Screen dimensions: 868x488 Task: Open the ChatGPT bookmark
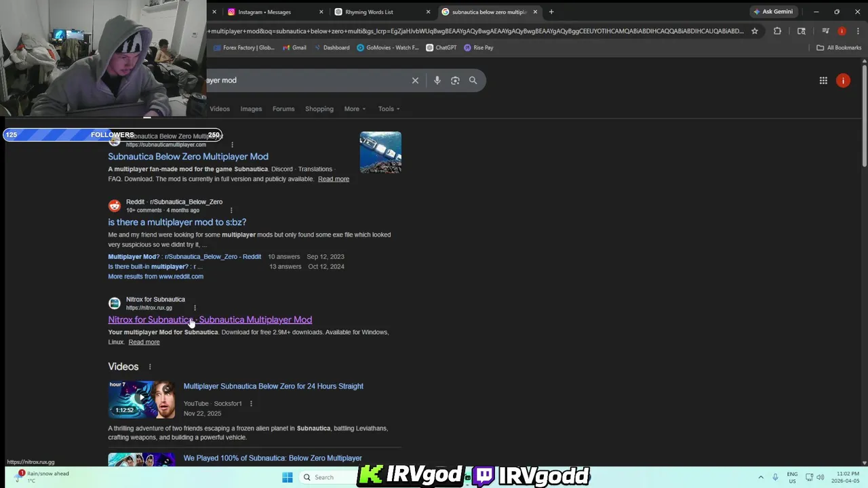pyautogui.click(x=441, y=47)
